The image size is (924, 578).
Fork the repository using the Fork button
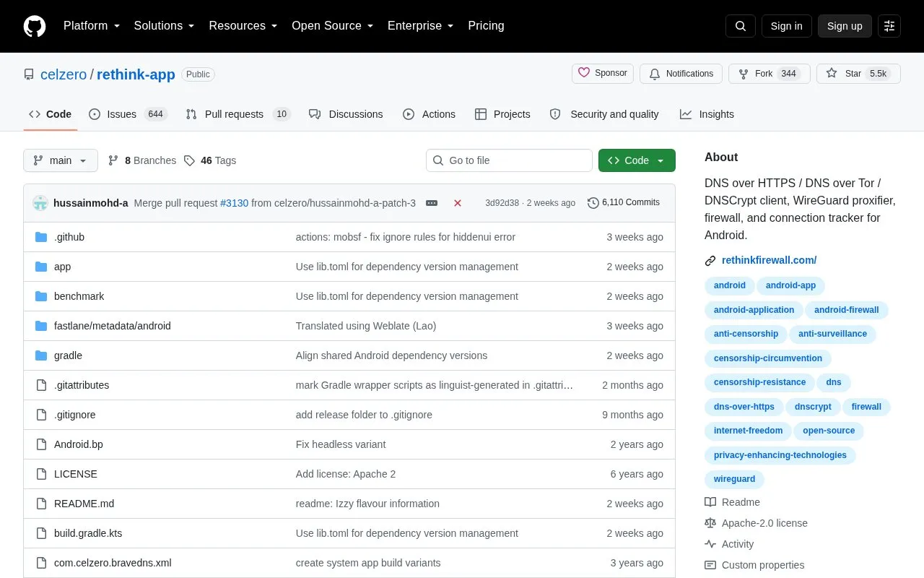pos(770,74)
